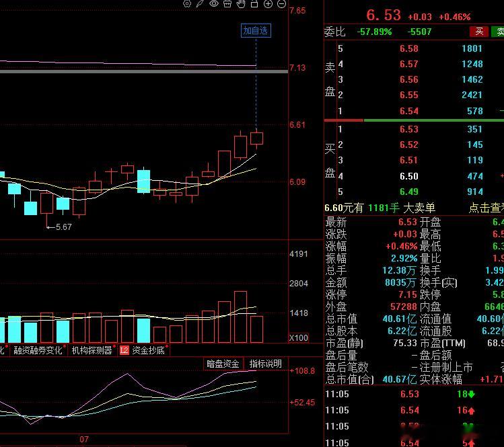The image size is (504, 447).
Task: Click tick volume 16 with red arrow
Action: coord(466,410)
